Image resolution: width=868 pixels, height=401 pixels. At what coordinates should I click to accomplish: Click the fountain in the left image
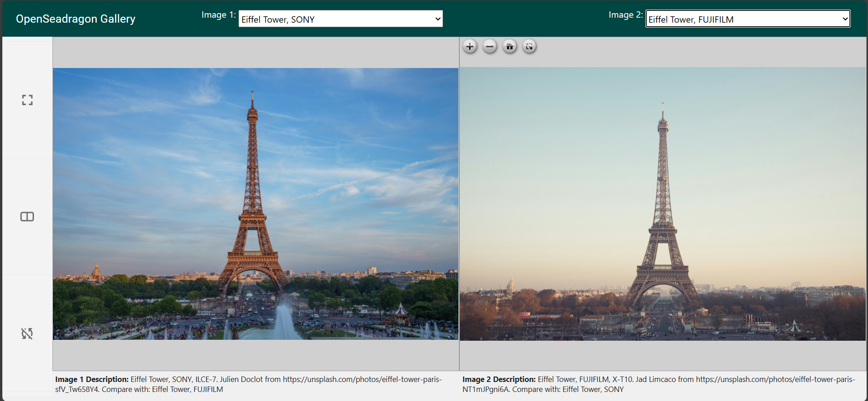point(283,322)
